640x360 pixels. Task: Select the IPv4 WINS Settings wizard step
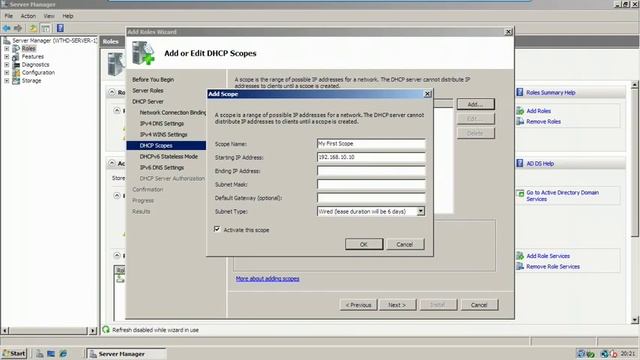click(x=163, y=134)
